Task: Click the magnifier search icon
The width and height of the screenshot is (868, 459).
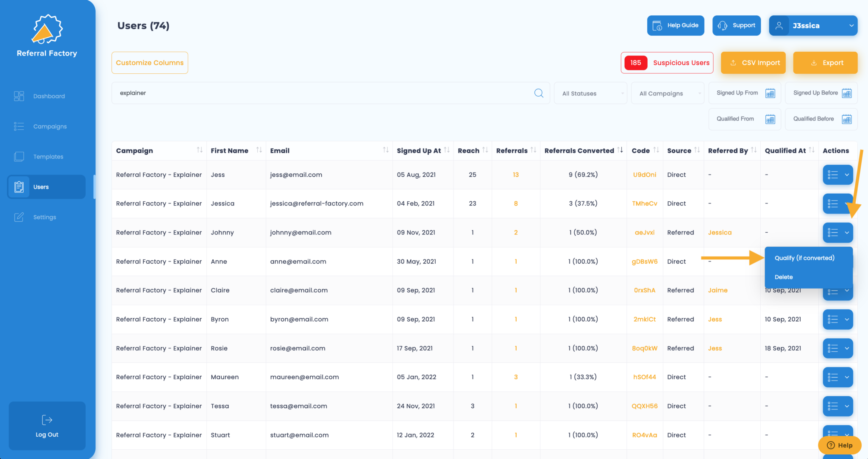Action: 539,93
